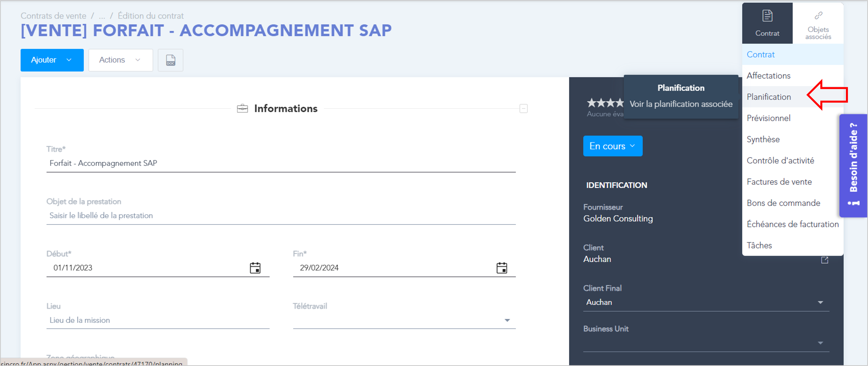The height and width of the screenshot is (366, 868).
Task: Generate document with DOC icon button
Action: point(171,60)
